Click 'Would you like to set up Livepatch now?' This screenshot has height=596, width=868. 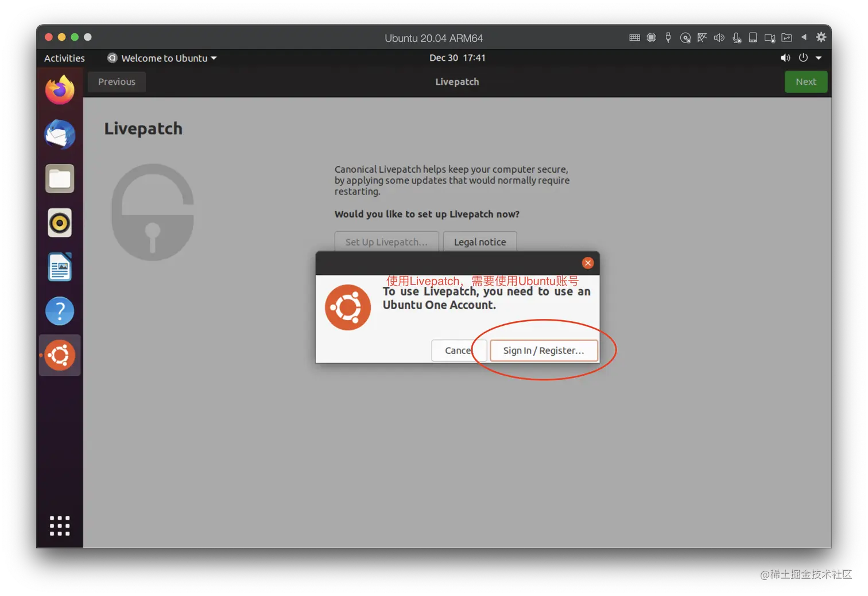(427, 214)
